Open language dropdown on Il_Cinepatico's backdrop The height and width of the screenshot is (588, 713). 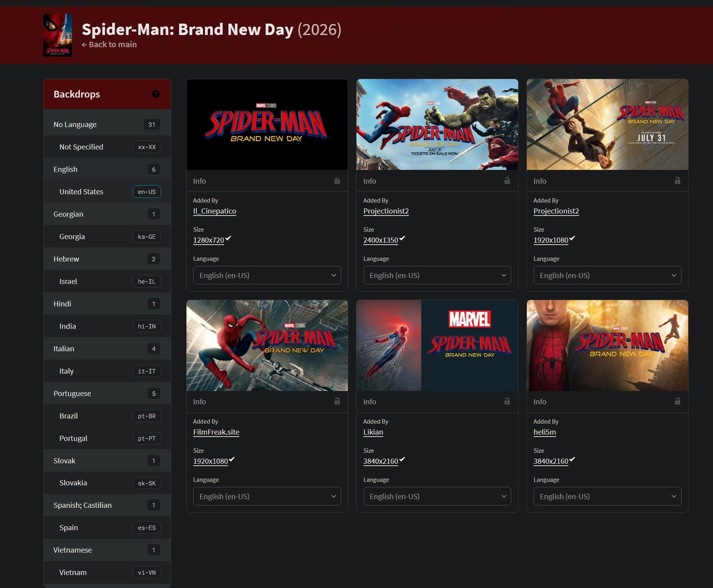(267, 275)
